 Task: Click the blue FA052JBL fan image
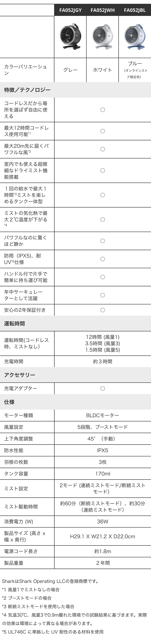(x=135, y=37)
